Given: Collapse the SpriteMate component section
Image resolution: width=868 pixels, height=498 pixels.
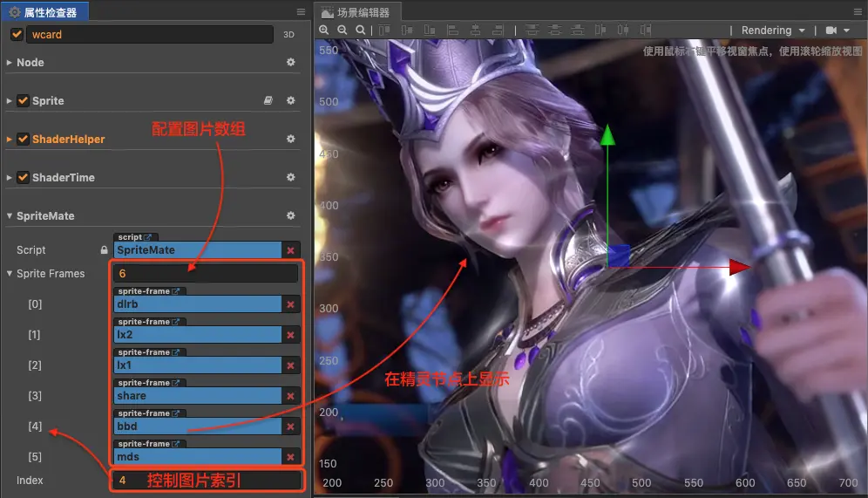Looking at the screenshot, I should tap(9, 215).
